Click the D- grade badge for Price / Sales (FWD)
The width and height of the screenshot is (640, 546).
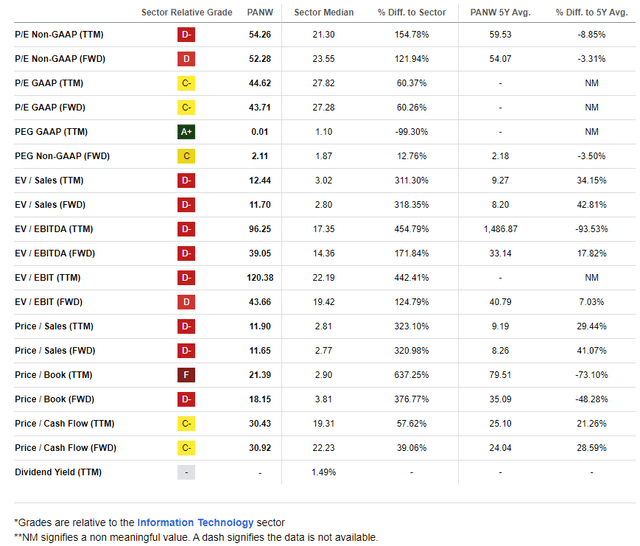click(186, 351)
